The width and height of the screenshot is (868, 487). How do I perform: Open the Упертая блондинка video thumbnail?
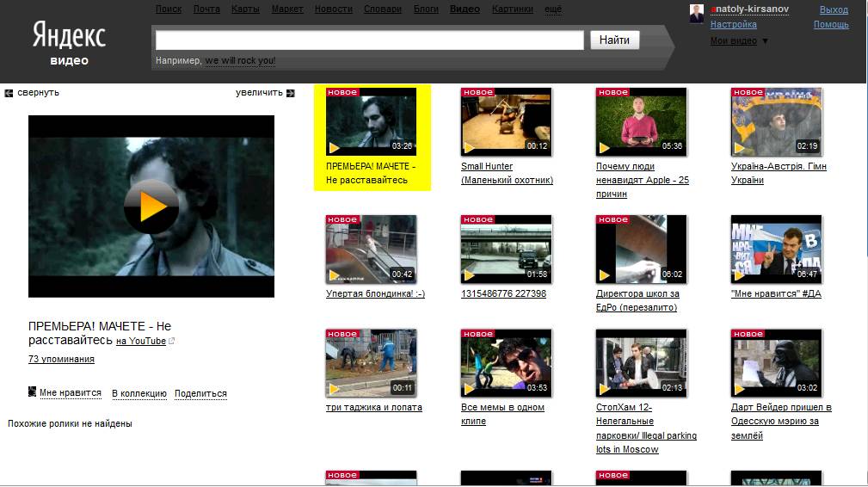(371, 249)
